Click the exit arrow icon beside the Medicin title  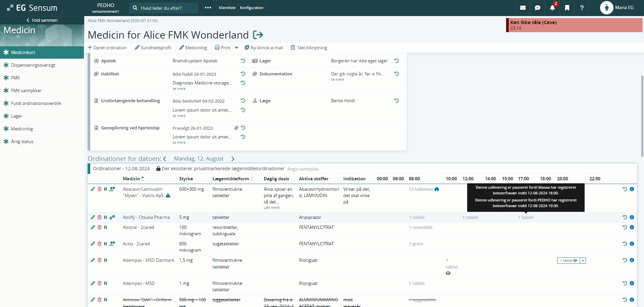tap(258, 35)
